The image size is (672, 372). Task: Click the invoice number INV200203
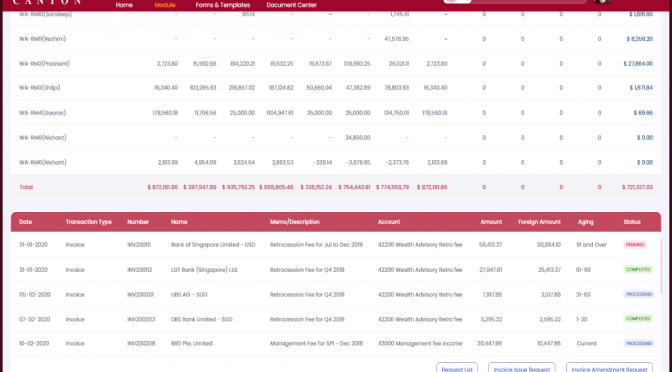[141, 320]
